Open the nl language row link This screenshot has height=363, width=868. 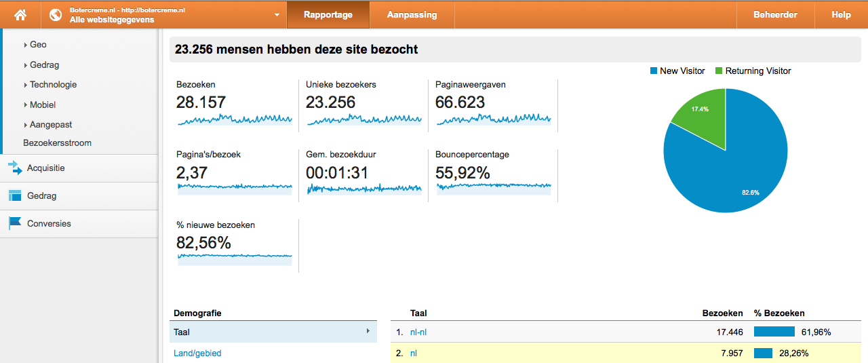pos(413,354)
